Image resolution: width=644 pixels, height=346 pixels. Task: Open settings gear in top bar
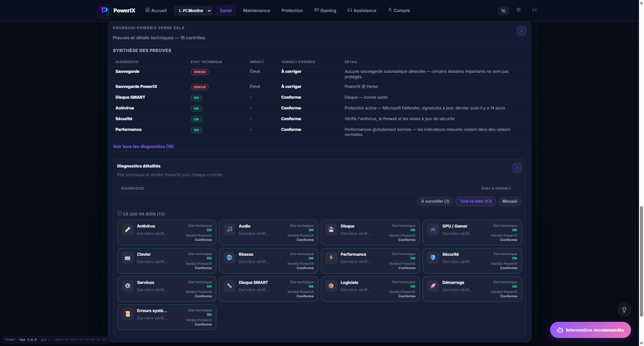pyautogui.click(x=519, y=10)
